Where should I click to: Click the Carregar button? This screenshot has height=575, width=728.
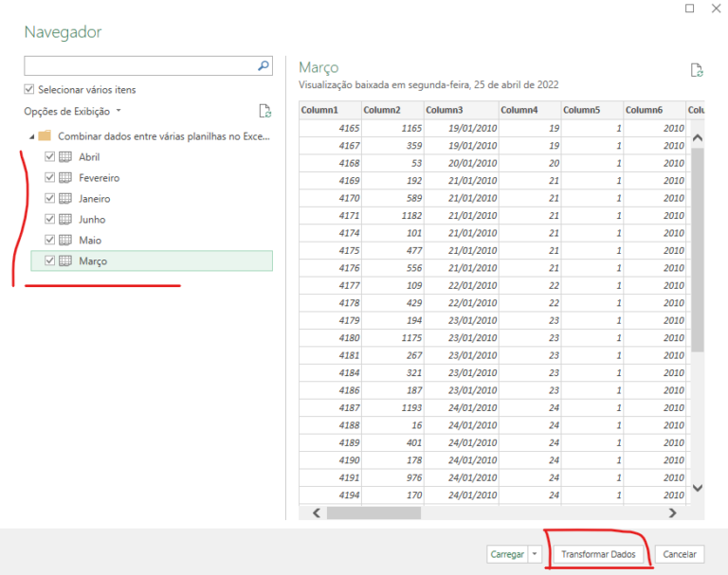(507, 554)
